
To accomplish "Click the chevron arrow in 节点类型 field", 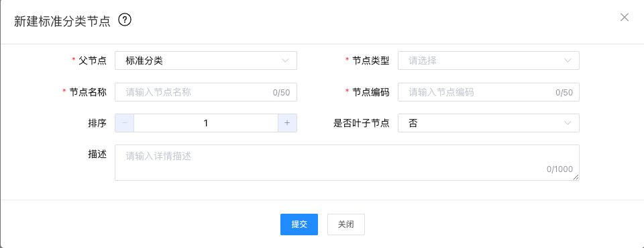I will pos(568,60).
